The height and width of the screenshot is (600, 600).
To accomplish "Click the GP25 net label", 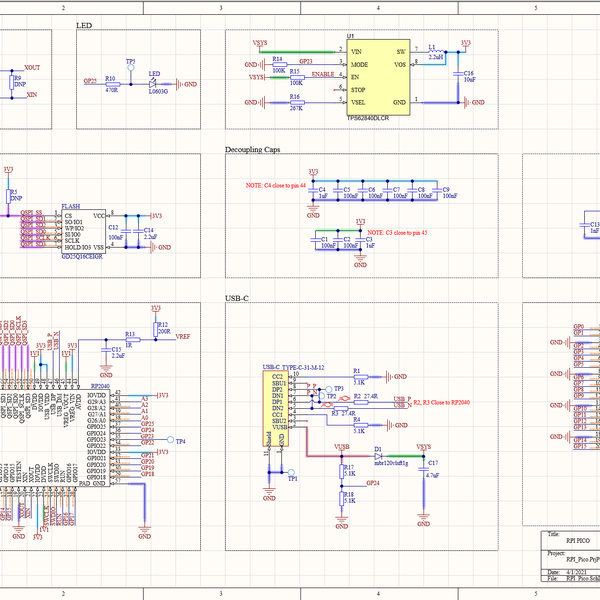I will pyautogui.click(x=90, y=81).
